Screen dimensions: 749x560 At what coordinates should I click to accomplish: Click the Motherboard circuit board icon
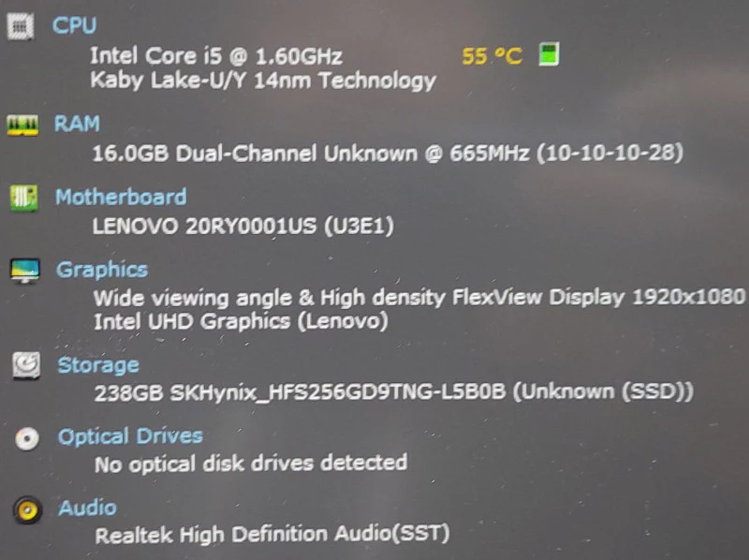(24, 198)
